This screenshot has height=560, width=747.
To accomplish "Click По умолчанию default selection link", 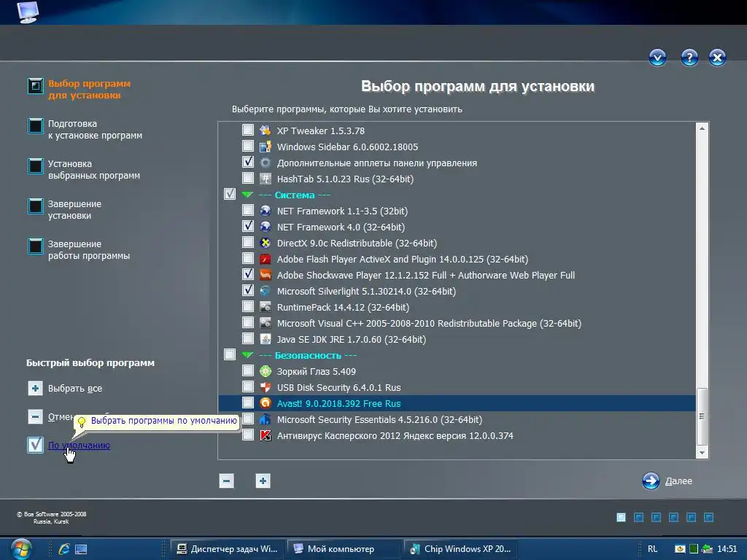I will (79, 446).
